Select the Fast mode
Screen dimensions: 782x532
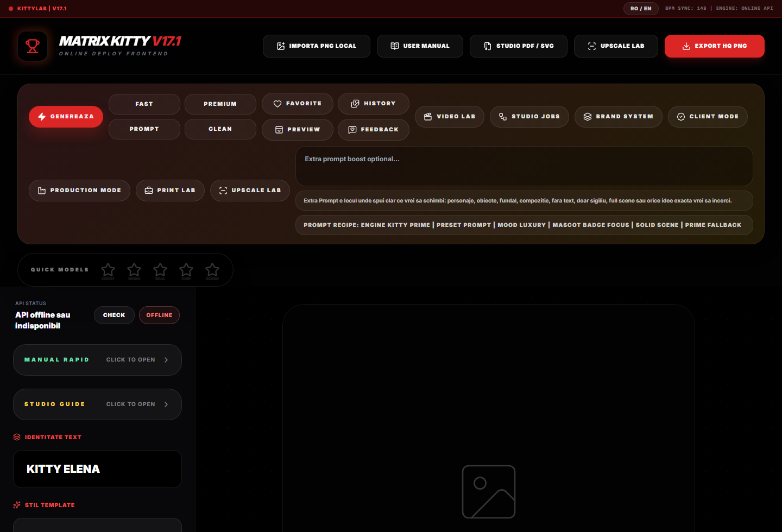click(x=144, y=104)
